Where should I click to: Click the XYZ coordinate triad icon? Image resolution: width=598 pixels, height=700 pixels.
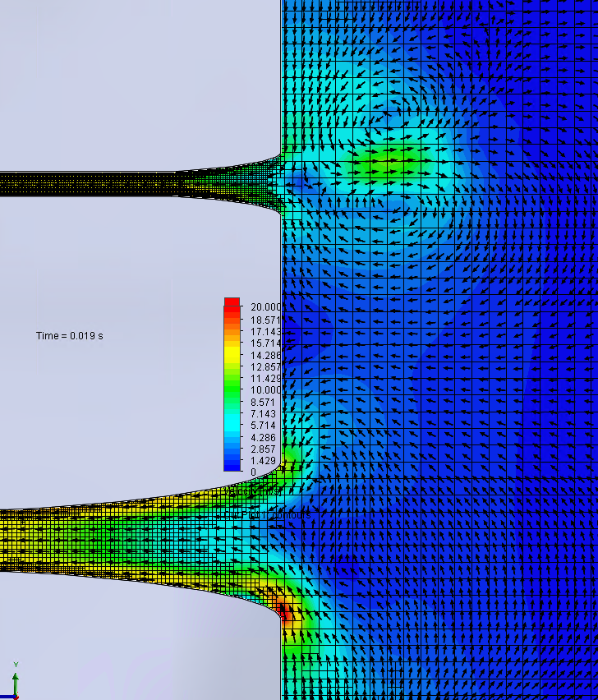click(x=10, y=682)
